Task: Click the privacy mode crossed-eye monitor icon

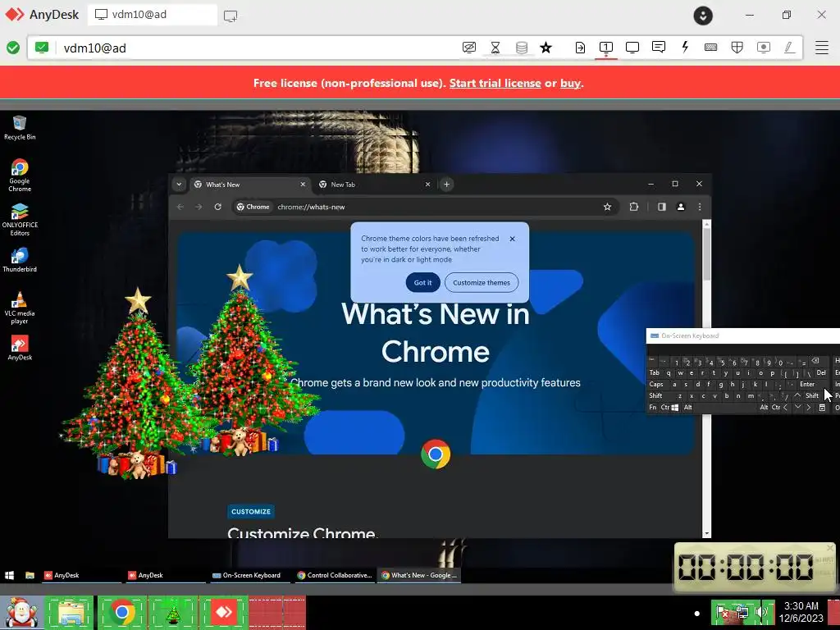Action: (468, 48)
